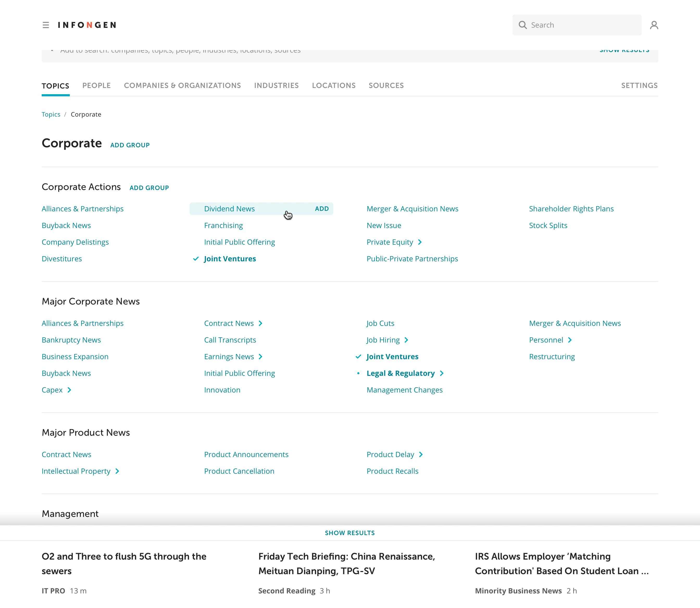700x608 pixels.
Task: Click ADD GROUP beside Corporate Actions
Action: click(149, 188)
